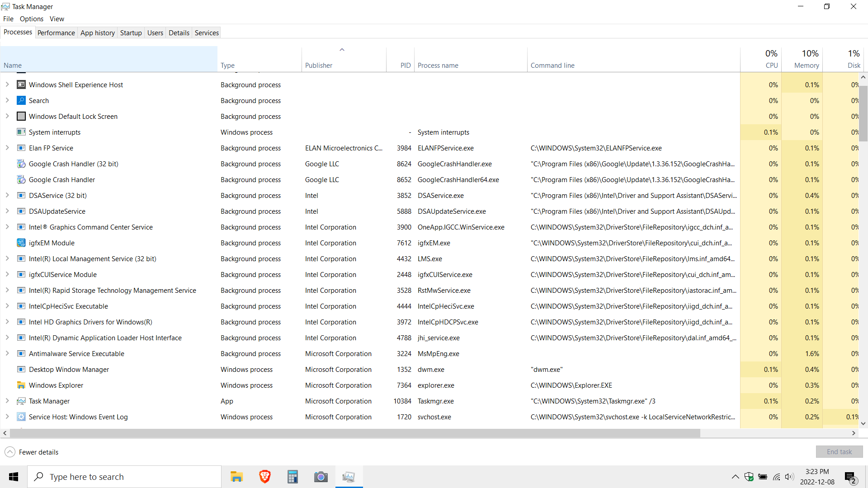Expand the DSAService (32 bit) row
This screenshot has width=868, height=488.
(x=7, y=195)
